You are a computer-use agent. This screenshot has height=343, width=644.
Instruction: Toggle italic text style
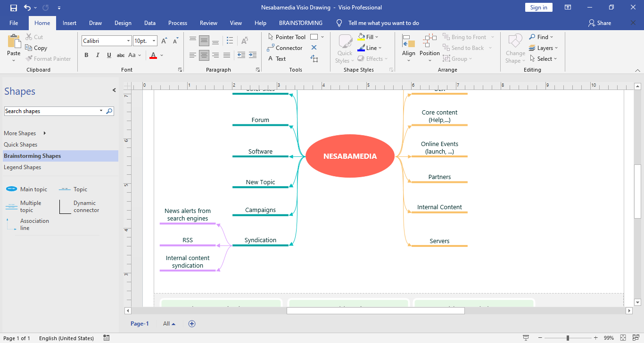point(98,55)
